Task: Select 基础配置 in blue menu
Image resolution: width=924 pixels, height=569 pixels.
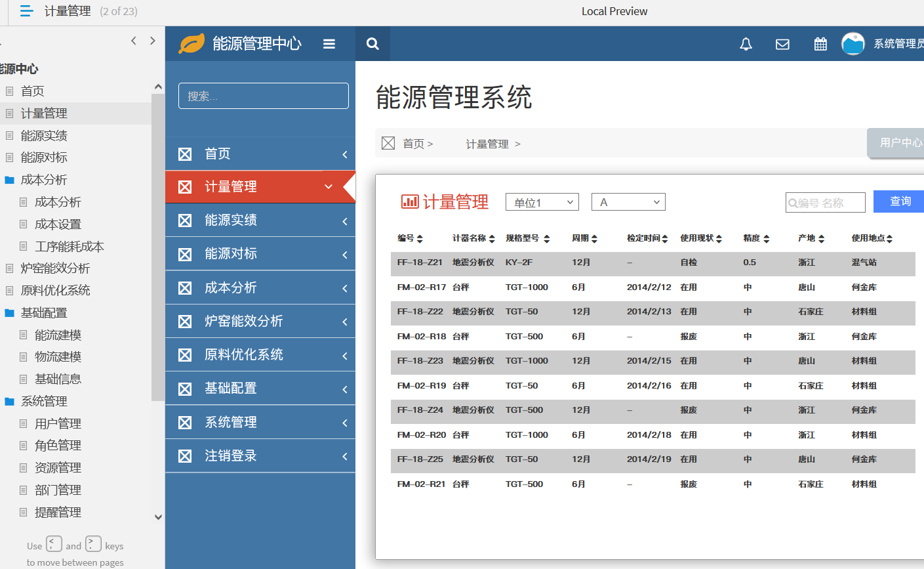Action: (x=260, y=389)
